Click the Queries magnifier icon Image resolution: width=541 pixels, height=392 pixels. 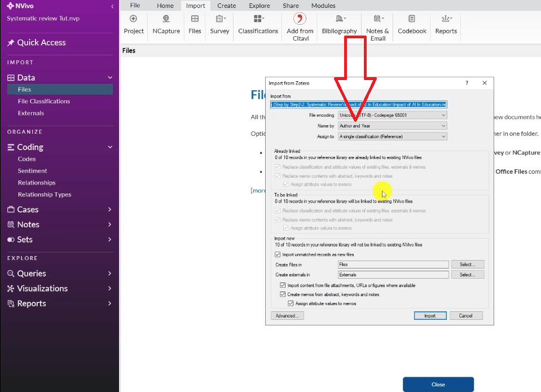[x=11, y=274]
